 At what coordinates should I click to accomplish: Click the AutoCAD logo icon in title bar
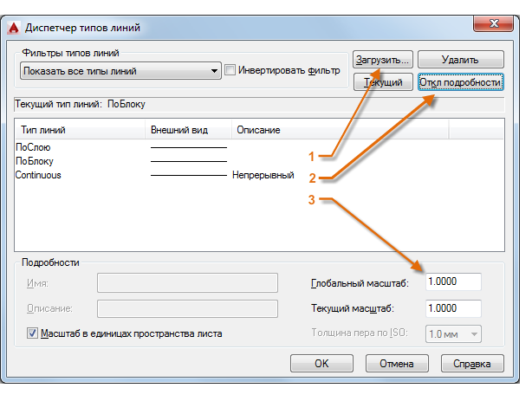[13, 27]
